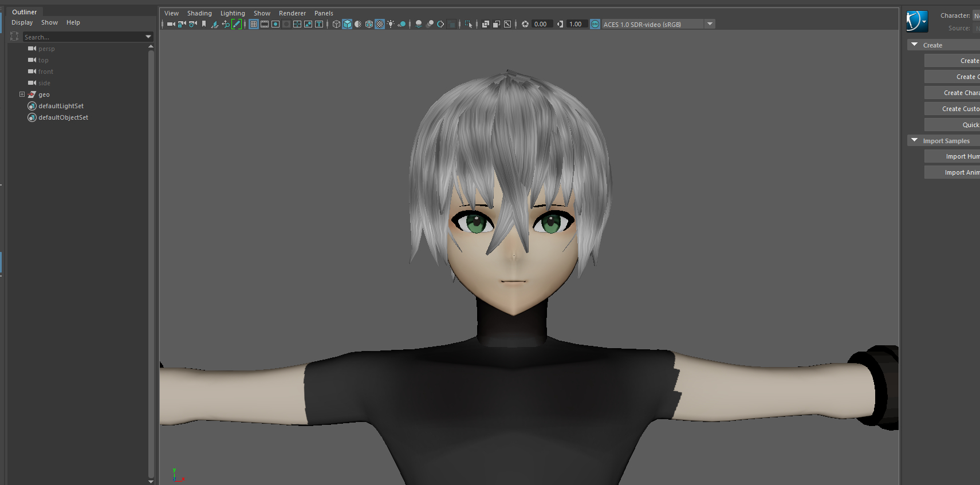Screen dimensions: 980x485
Task: Click the Select Camera icon
Action: pyautogui.click(x=171, y=24)
